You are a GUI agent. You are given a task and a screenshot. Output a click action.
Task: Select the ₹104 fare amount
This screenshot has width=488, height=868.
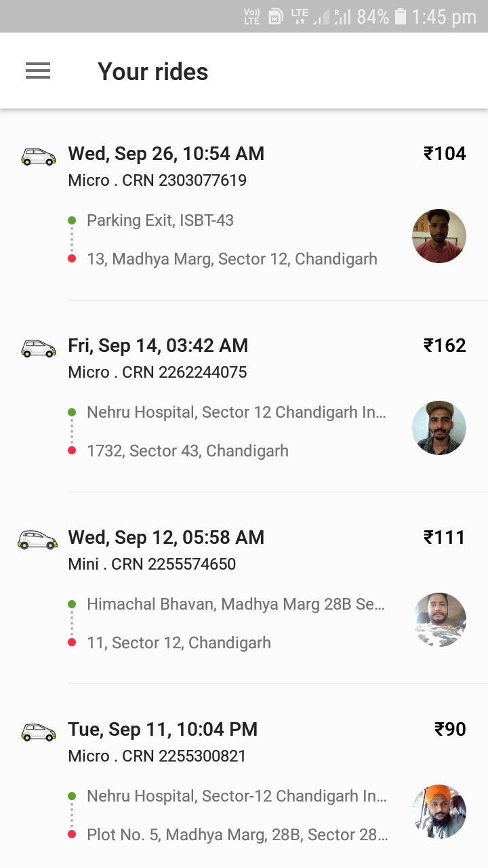tap(445, 154)
